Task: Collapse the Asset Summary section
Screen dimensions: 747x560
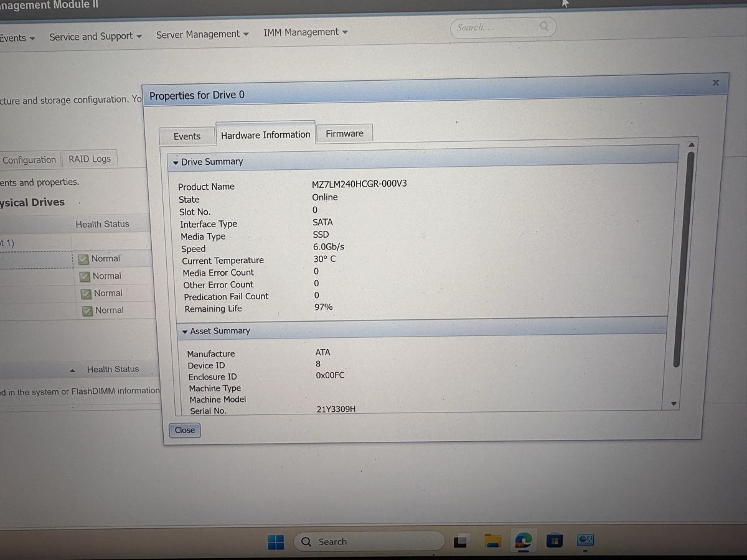Action: click(x=184, y=332)
